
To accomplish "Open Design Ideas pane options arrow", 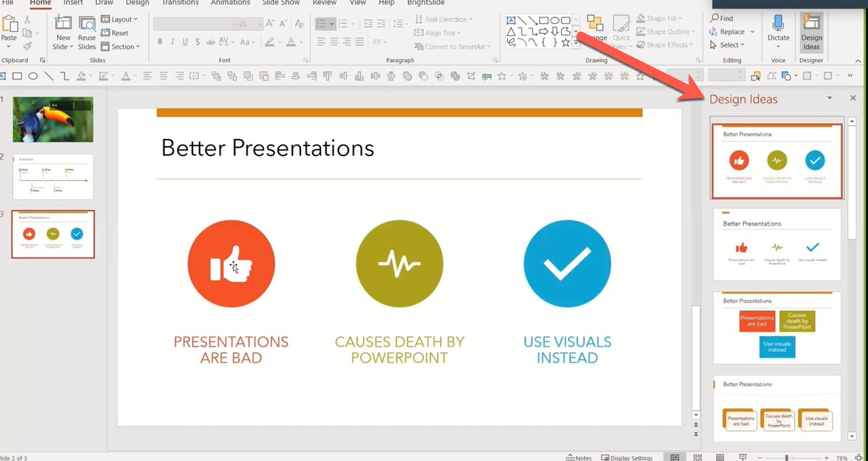I will pyautogui.click(x=830, y=98).
